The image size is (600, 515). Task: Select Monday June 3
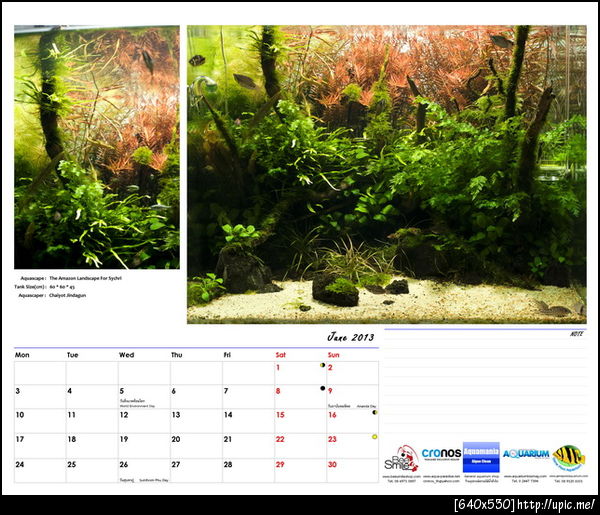40,397
